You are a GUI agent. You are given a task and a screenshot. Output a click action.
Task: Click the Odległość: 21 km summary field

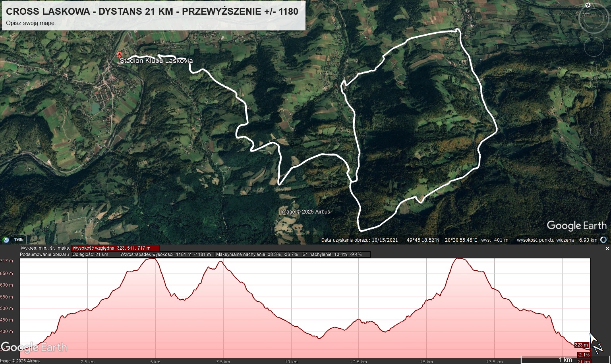tap(95, 254)
